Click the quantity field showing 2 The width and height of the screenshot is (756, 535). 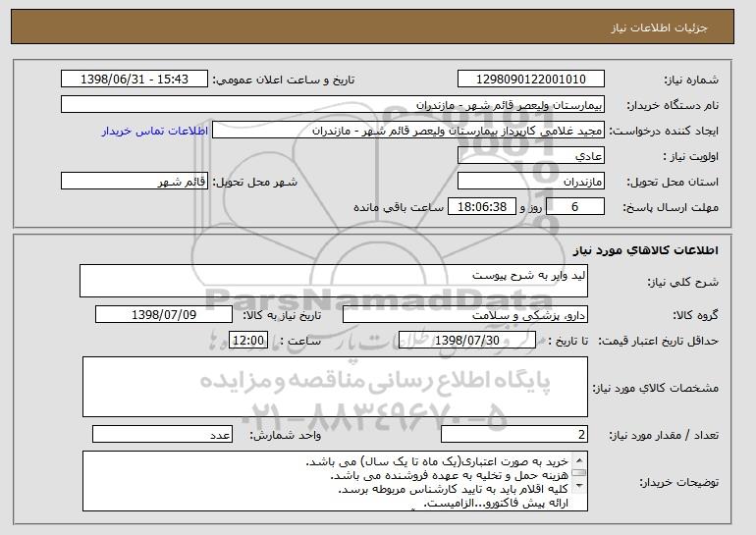pos(514,434)
